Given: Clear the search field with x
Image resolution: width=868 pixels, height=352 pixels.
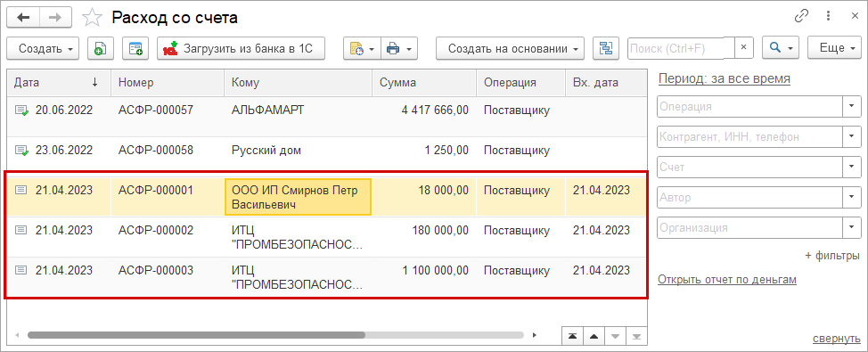Looking at the screenshot, I should pos(744,49).
